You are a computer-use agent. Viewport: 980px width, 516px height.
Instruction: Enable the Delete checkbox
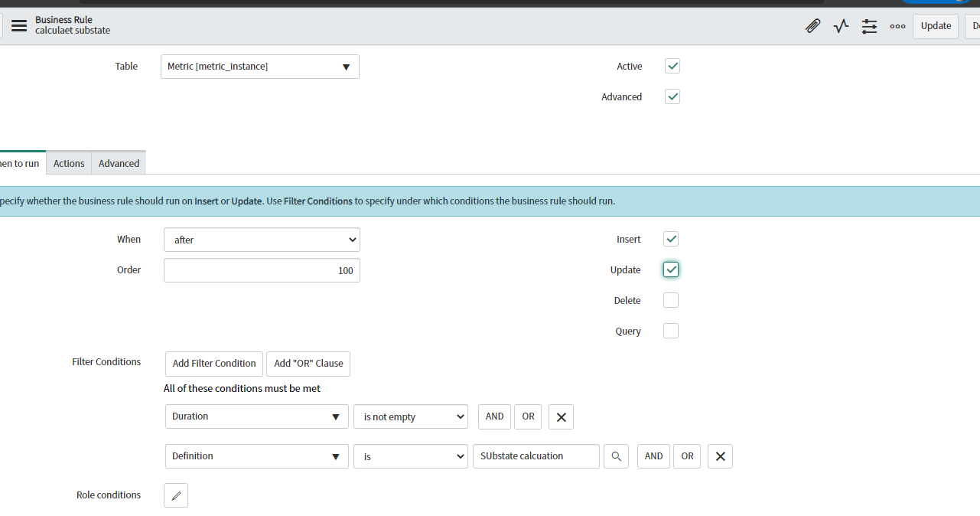(671, 300)
